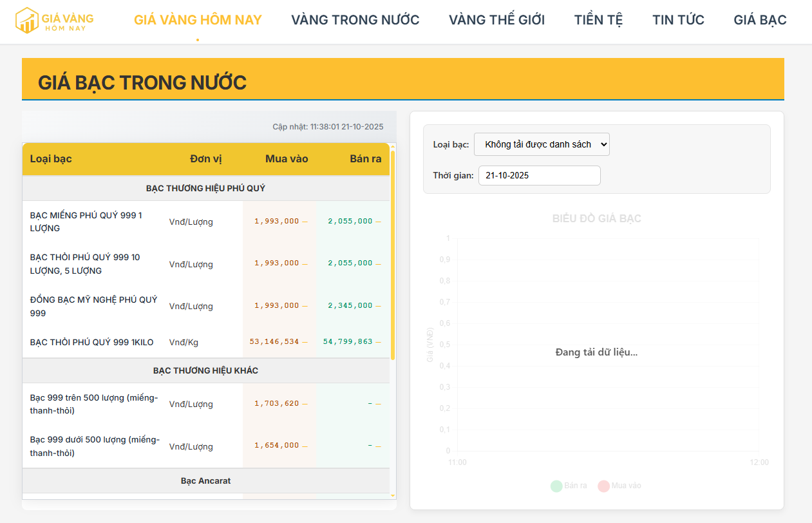The width and height of the screenshot is (812, 523).
Task: Click the Giá Vàng Hôm Nay logo
Action: 54,20
